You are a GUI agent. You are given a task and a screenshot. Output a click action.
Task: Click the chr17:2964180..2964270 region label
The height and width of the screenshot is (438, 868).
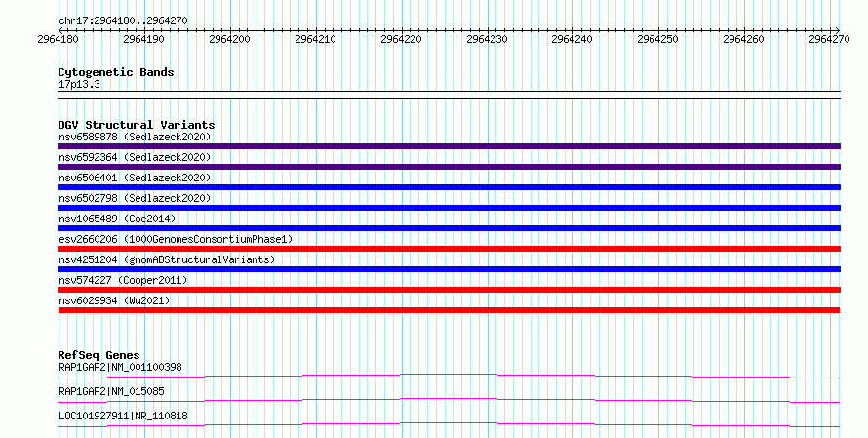(x=123, y=20)
